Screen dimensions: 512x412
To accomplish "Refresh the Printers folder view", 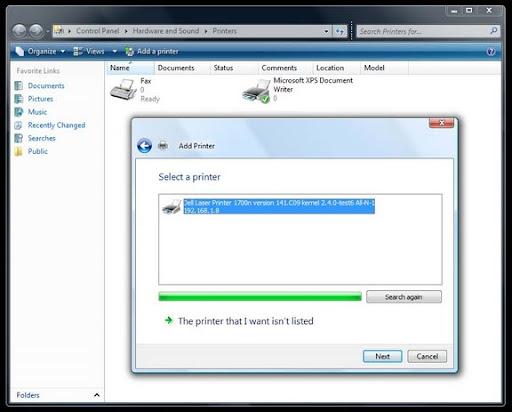I will [x=340, y=31].
